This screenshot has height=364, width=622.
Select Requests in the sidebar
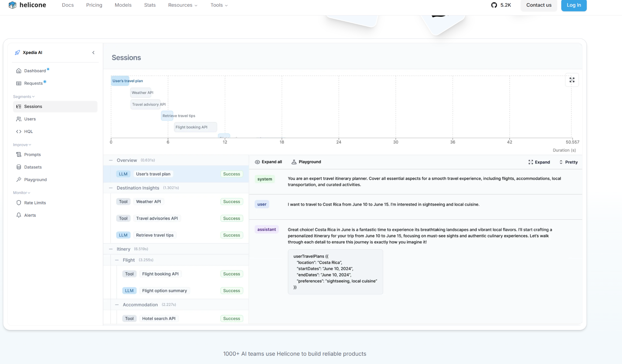55,83
